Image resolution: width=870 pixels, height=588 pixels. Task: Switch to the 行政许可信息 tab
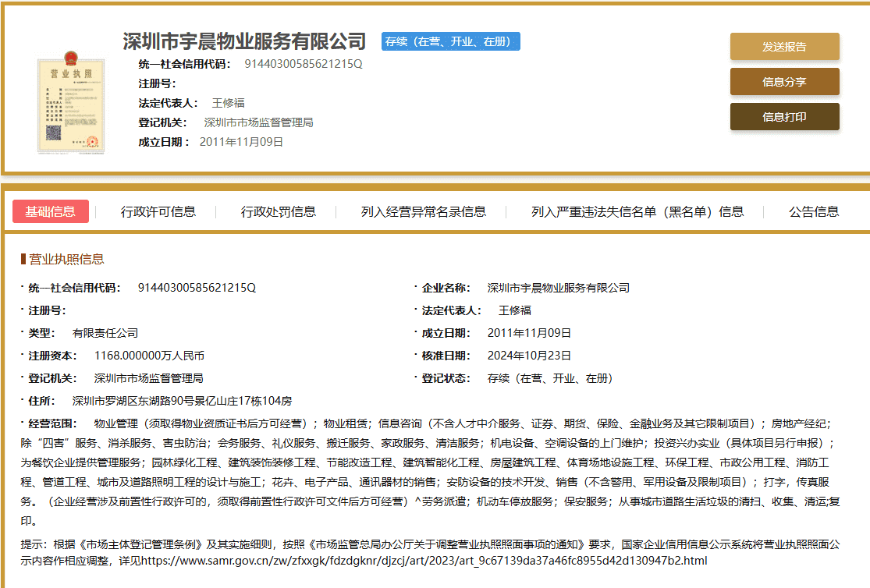(158, 211)
